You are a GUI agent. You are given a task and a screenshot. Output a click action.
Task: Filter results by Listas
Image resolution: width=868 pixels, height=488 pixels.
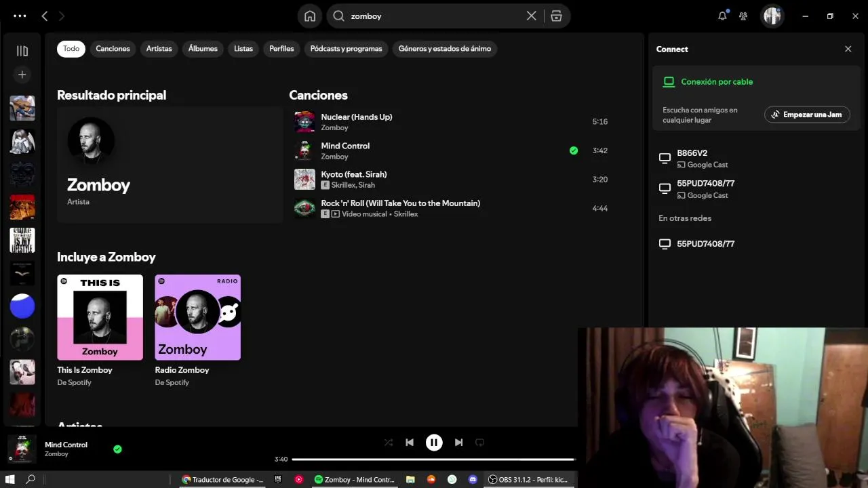click(x=243, y=49)
